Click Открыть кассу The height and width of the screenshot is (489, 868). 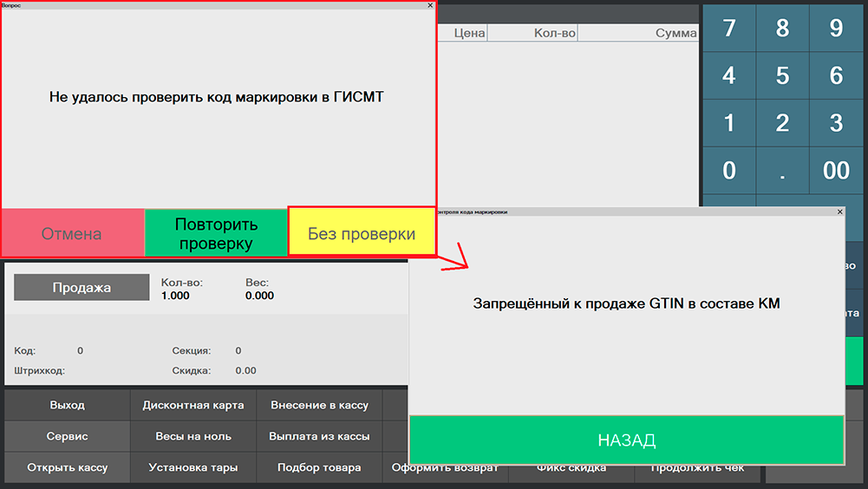[68, 467]
